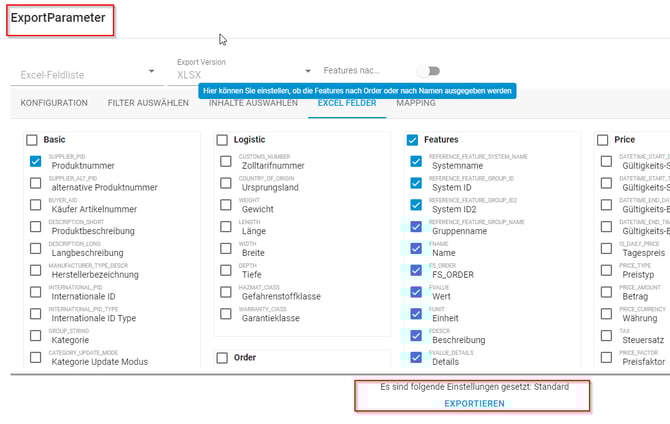The width and height of the screenshot is (670, 424).
Task: Disable the Gruppenname checkbox
Action: point(416,226)
